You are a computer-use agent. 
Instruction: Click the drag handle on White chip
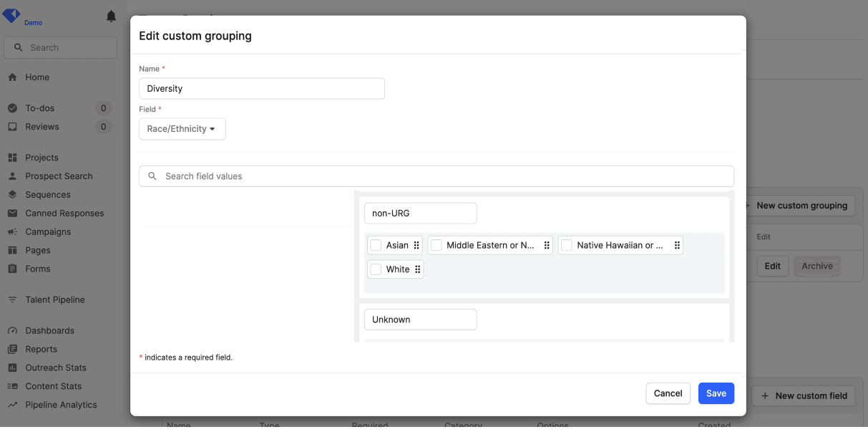[x=417, y=269]
